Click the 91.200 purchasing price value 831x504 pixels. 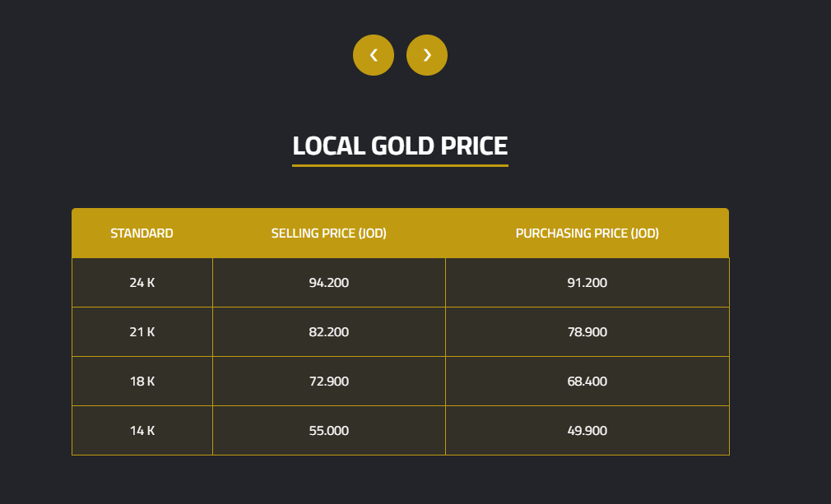587,283
